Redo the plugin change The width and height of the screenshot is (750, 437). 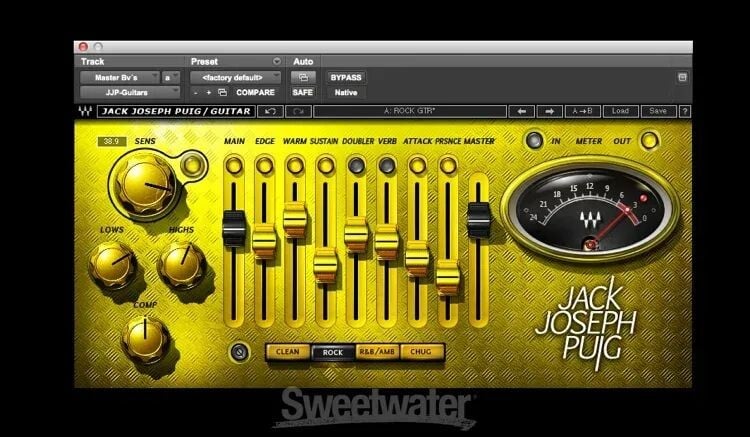tap(298, 111)
